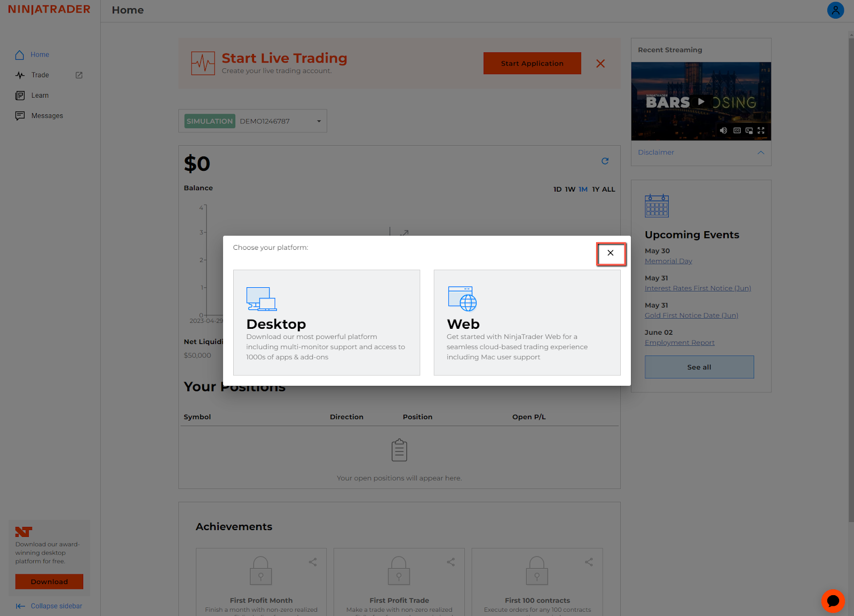Image resolution: width=854 pixels, height=616 pixels.
Task: Open the user profile avatar
Action: point(835,10)
